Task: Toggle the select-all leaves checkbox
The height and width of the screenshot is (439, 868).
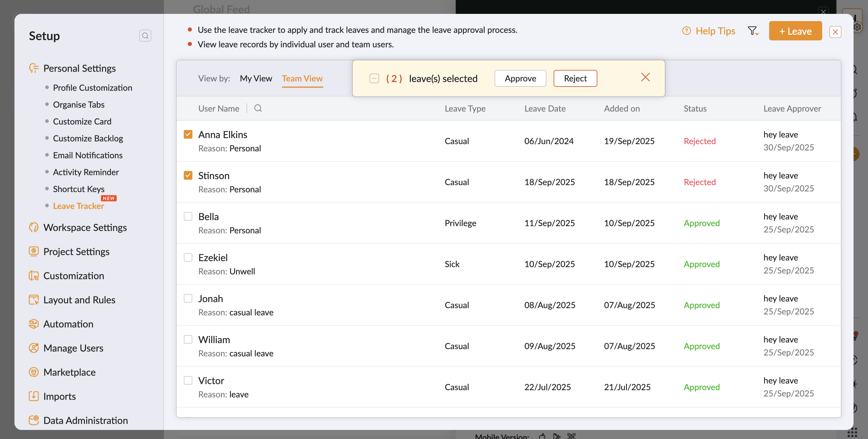Action: coord(374,79)
